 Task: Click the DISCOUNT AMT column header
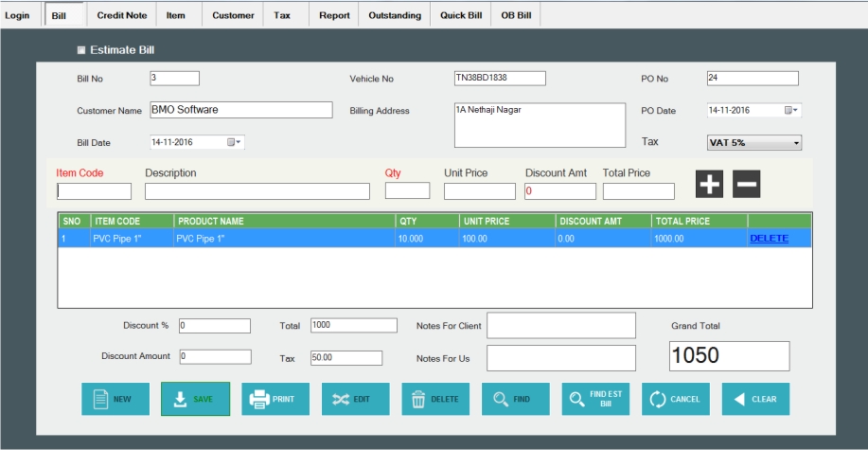[603, 221]
